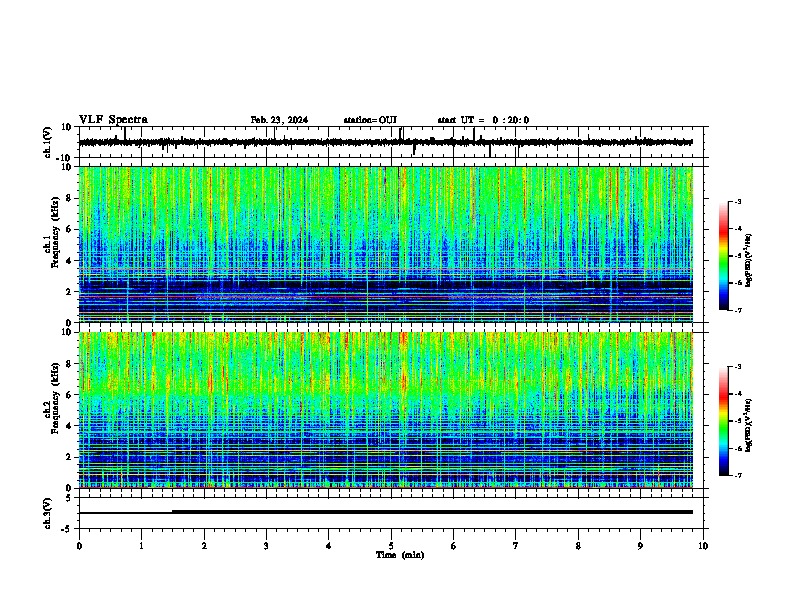Click time axis tick label '10'

703,546
